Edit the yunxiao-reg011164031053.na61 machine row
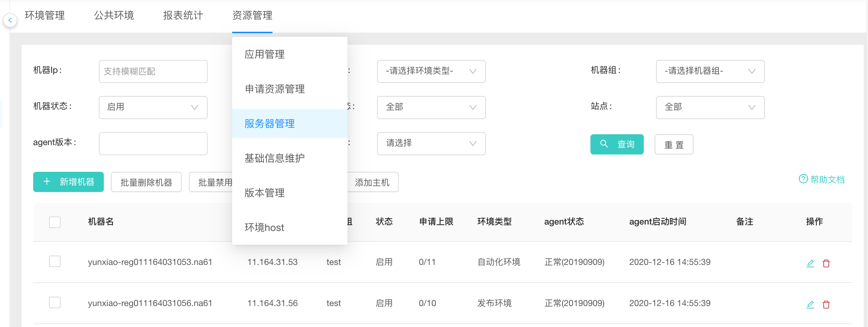868x327 pixels. 810,263
